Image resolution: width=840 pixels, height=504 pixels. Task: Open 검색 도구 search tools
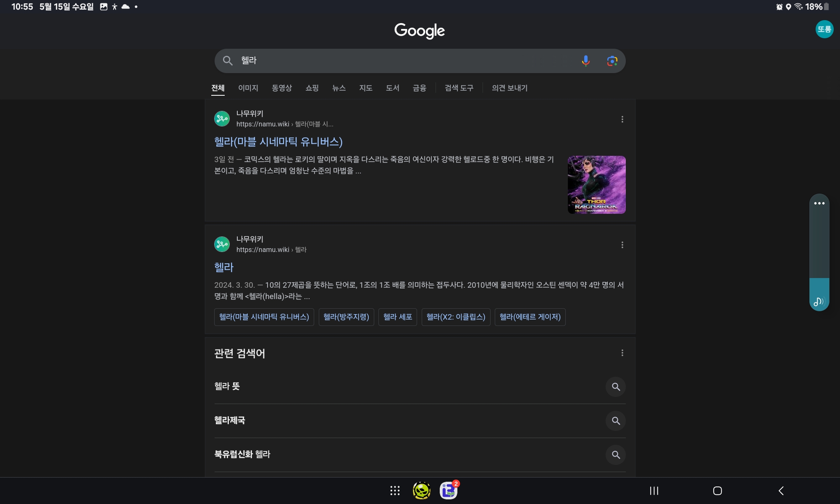point(459,88)
